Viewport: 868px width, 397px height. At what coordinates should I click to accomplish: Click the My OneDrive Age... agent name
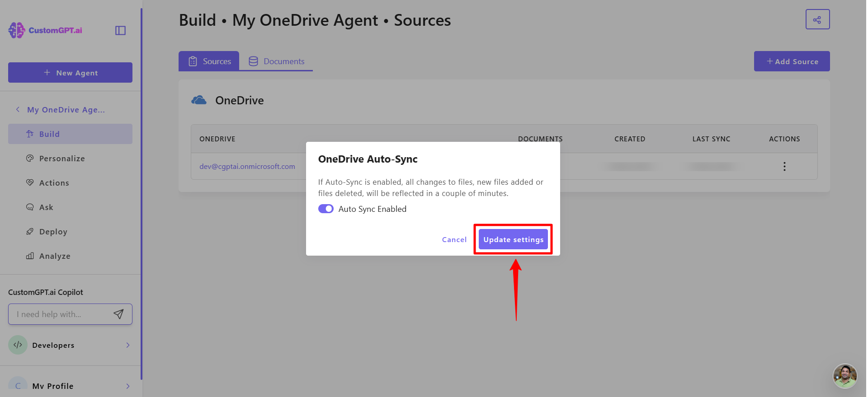[66, 109]
